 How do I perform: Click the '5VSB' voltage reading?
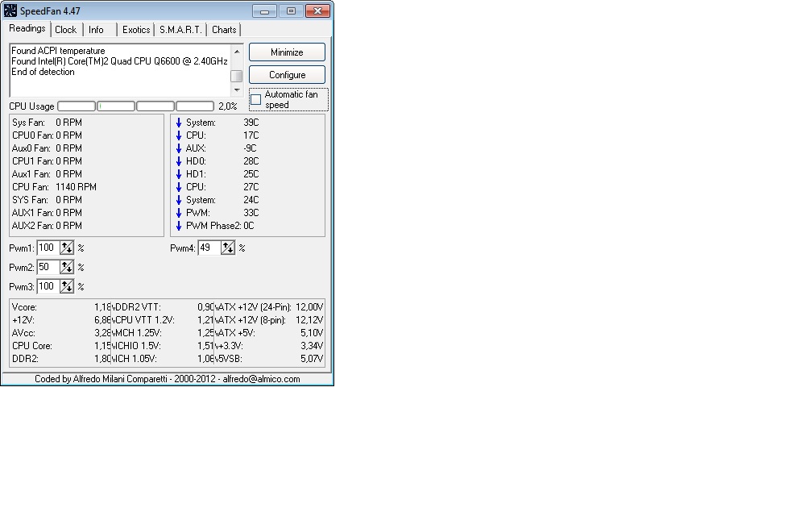[269, 359]
